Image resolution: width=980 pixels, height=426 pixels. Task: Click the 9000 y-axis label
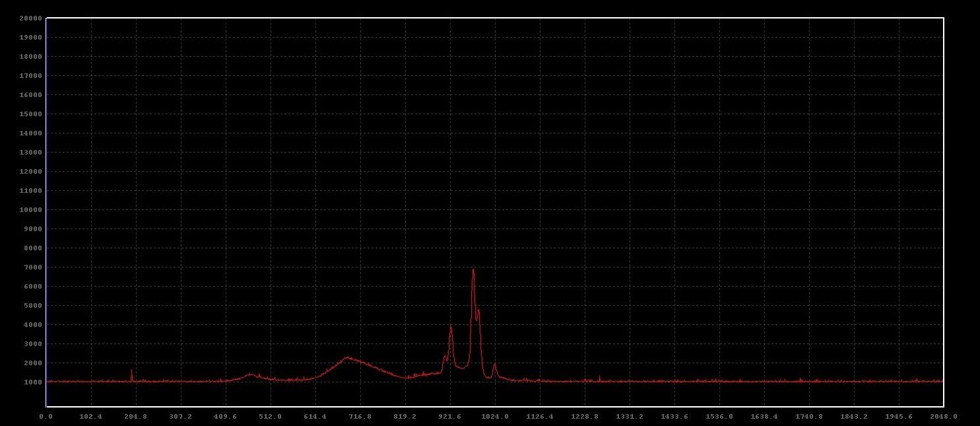pos(33,229)
